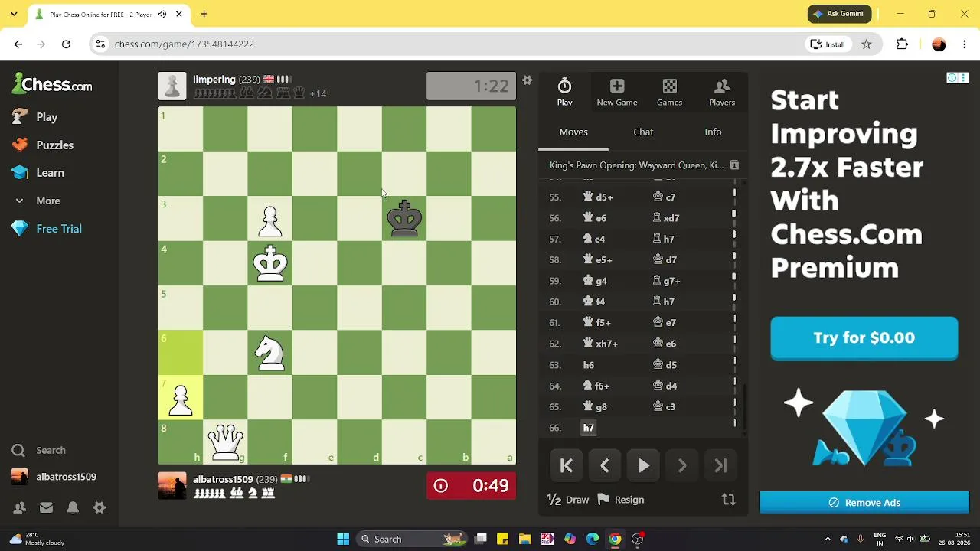Flip the board using the rotate icon

(x=728, y=500)
